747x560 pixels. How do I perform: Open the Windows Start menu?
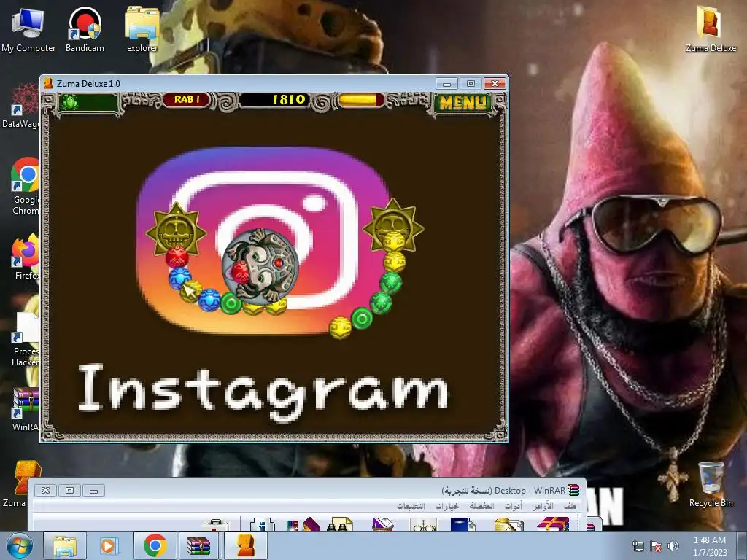tap(20, 545)
